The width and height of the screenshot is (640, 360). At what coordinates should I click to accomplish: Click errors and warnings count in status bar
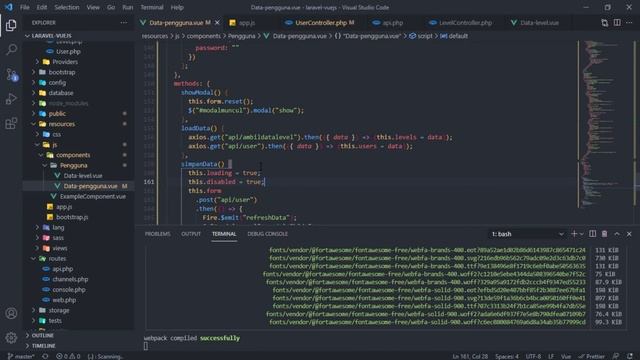tap(68, 356)
